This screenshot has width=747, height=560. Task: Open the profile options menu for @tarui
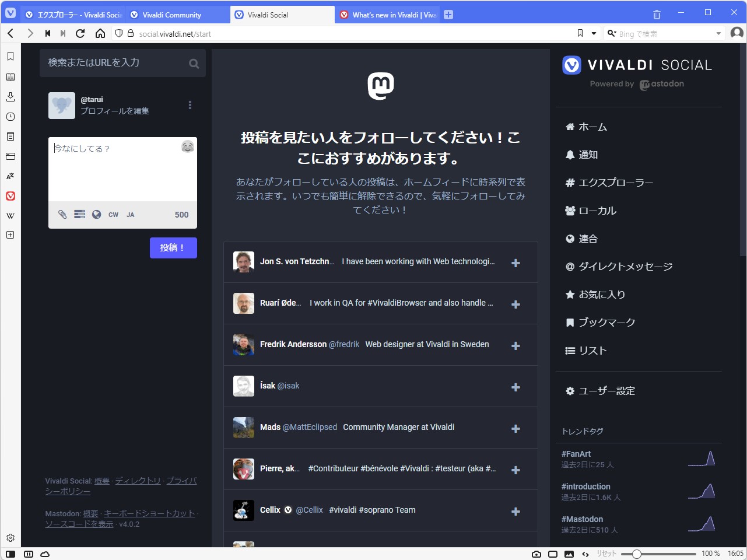tap(190, 104)
